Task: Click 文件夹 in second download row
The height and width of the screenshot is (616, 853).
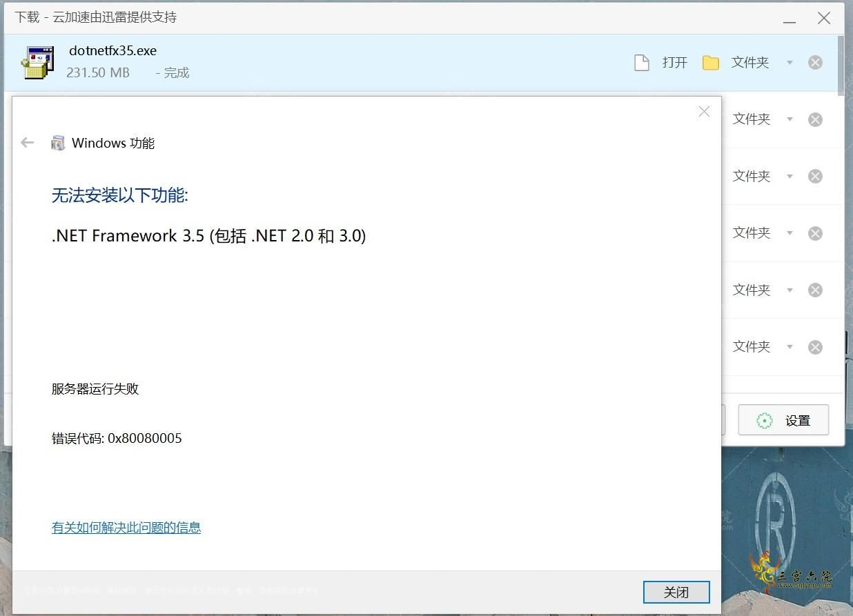Action: pos(751,119)
